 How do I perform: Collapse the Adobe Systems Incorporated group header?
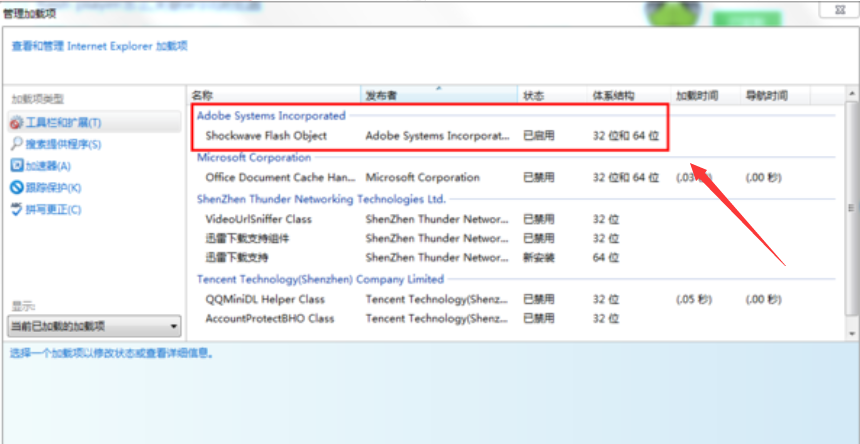tap(271, 116)
